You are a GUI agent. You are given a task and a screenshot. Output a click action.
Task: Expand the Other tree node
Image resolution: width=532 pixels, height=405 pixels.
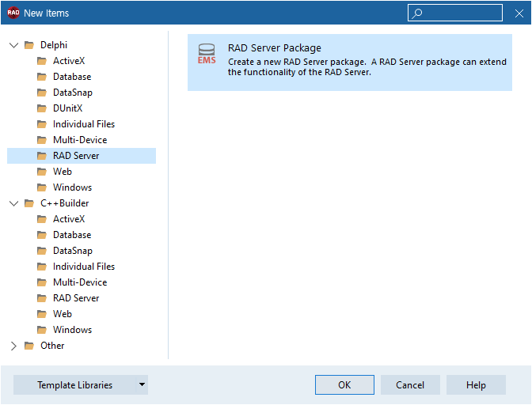13,346
